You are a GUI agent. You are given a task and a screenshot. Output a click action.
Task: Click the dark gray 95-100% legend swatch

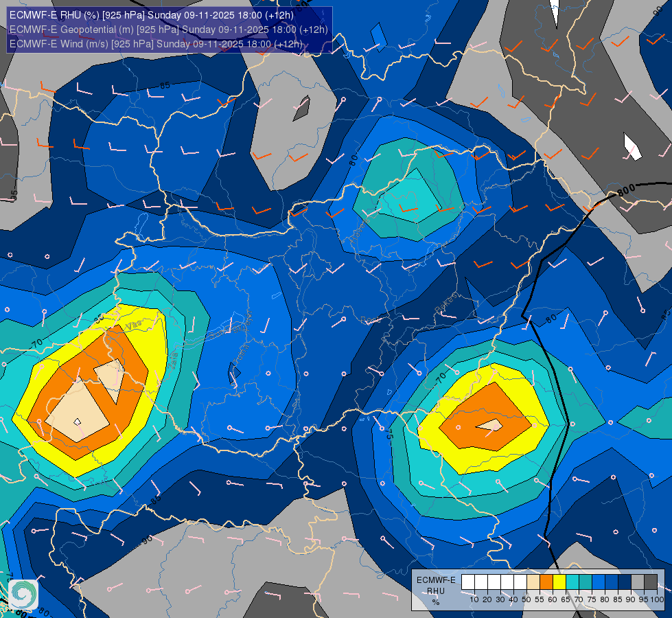[x=651, y=582]
